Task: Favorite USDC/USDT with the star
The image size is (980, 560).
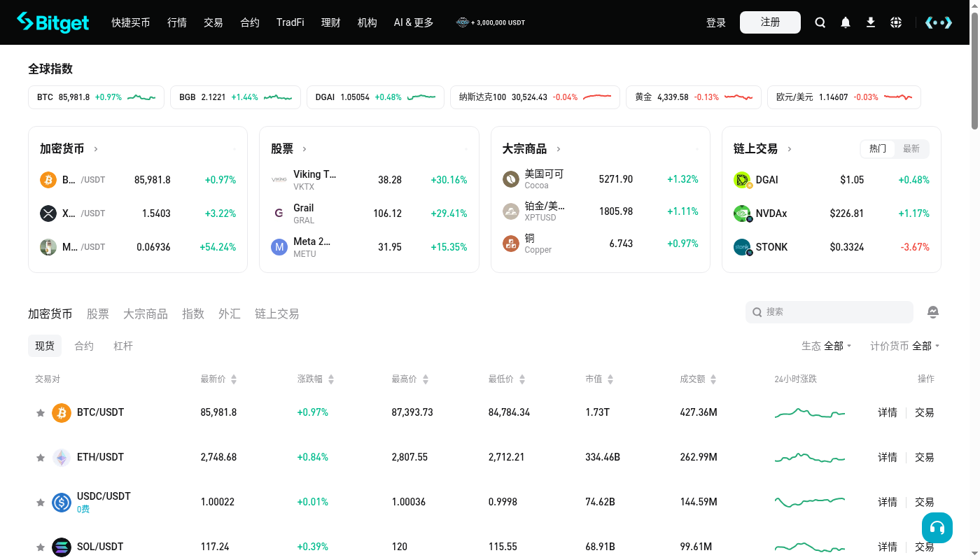Action: (x=41, y=503)
